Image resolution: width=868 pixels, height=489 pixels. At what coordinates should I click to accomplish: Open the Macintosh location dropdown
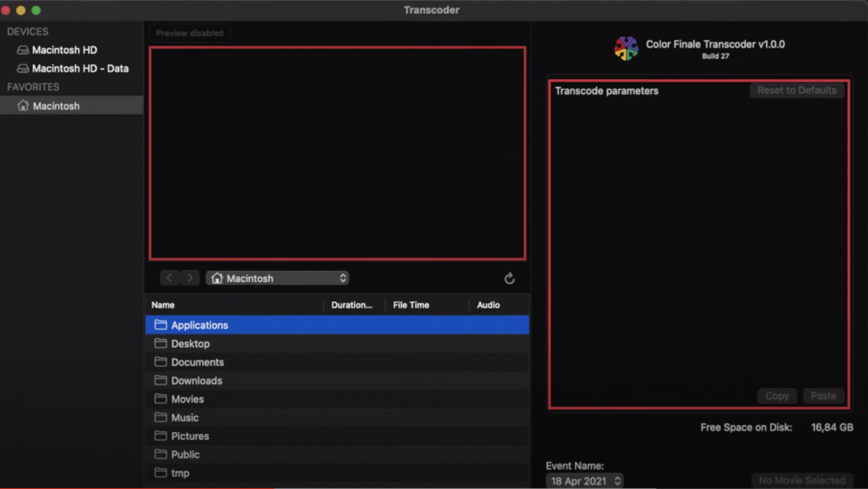(277, 278)
